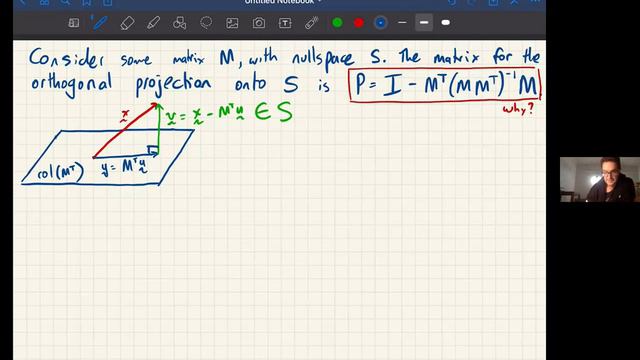Click the handwritten word "nullspace"
This screenshot has height=360, width=640.
pos(323,59)
